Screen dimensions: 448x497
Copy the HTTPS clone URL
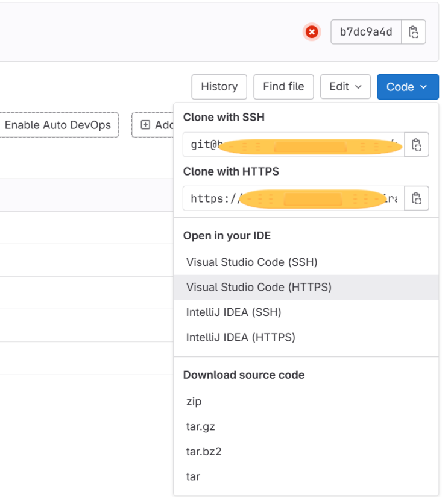coord(416,198)
